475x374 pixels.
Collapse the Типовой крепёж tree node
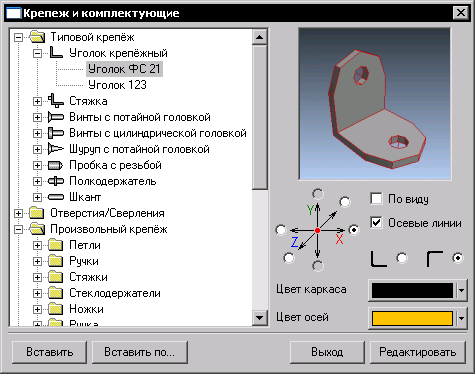coord(19,37)
